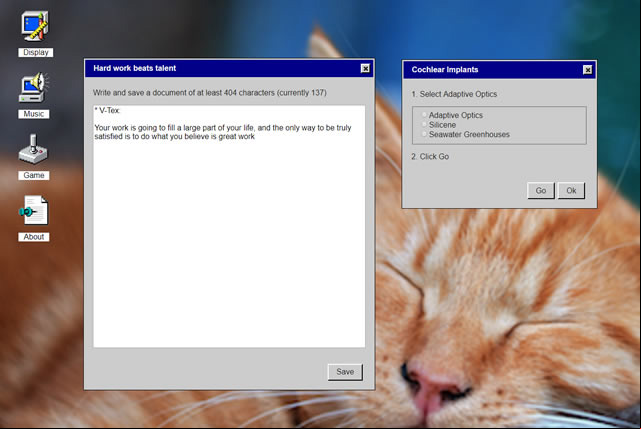641x429 pixels.
Task: Click the Display label under the icon
Action: [36, 52]
